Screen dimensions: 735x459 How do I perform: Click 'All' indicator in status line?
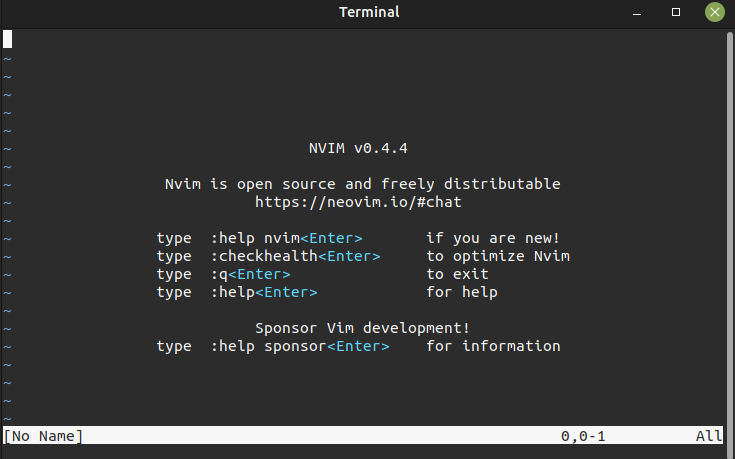point(709,436)
